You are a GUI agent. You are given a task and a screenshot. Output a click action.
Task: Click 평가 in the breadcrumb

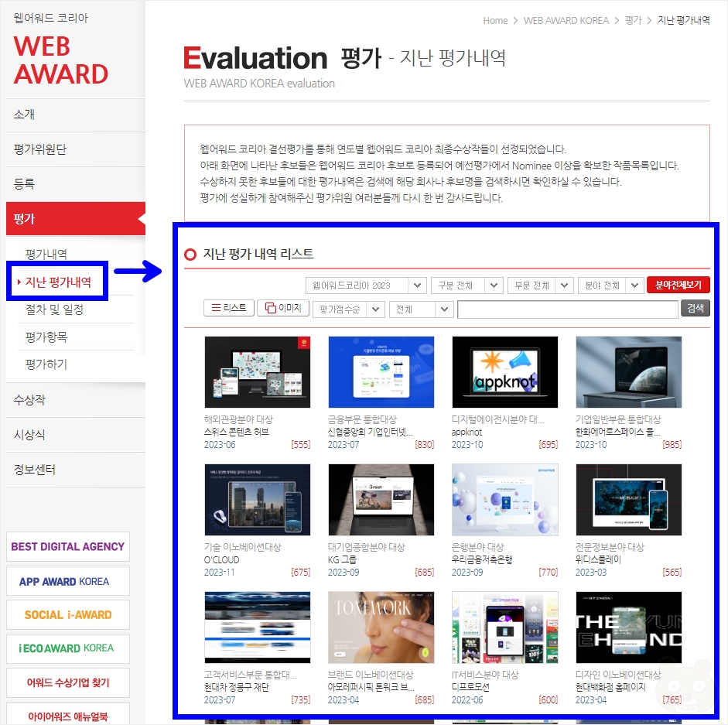pos(633,20)
